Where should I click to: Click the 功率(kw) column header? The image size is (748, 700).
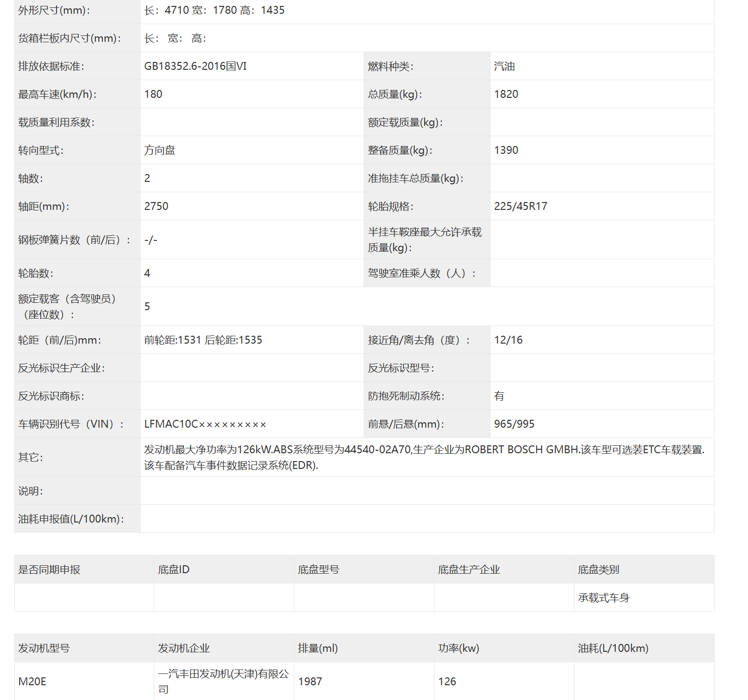pyautogui.click(x=459, y=648)
